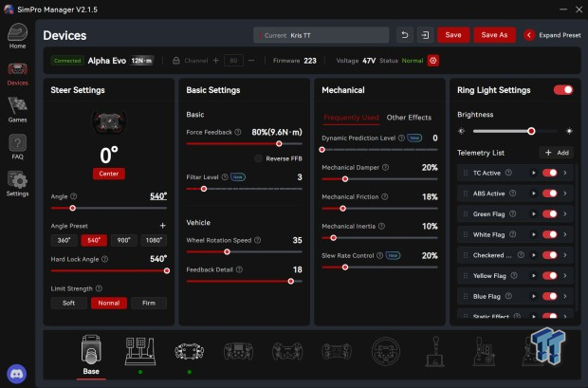Increase channel with the plus icon
The height and width of the screenshot is (388, 588).
(216, 61)
